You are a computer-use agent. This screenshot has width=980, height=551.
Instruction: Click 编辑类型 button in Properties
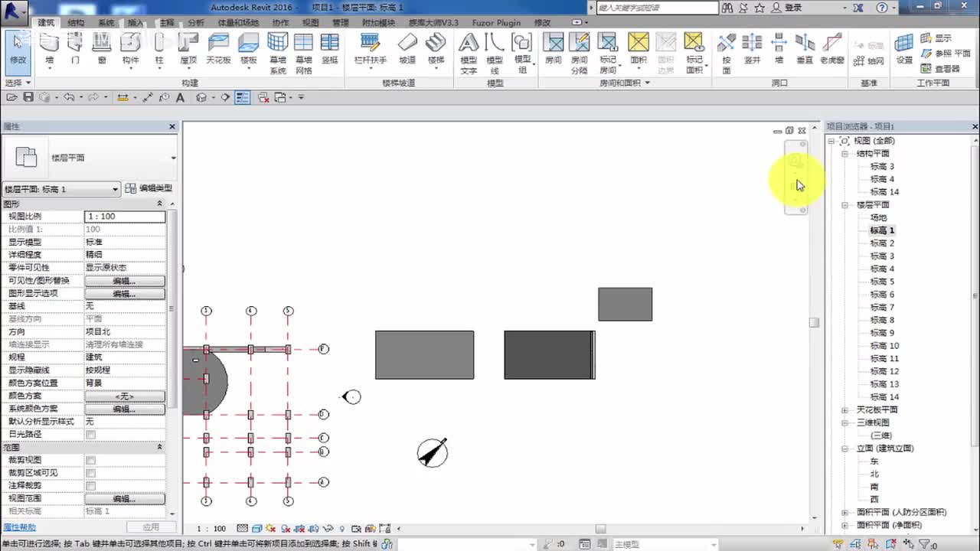pyautogui.click(x=149, y=188)
